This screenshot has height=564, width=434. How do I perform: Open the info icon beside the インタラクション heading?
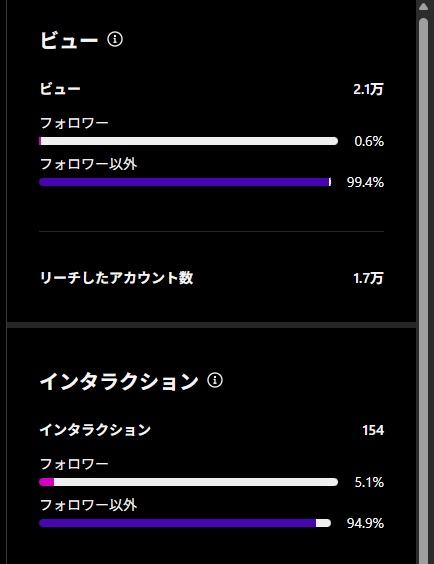(x=215, y=380)
